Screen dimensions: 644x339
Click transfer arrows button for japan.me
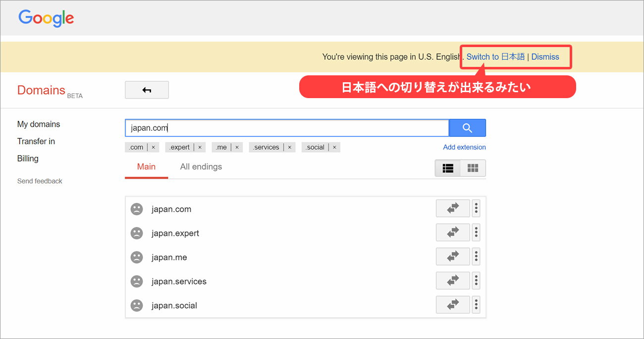(453, 257)
